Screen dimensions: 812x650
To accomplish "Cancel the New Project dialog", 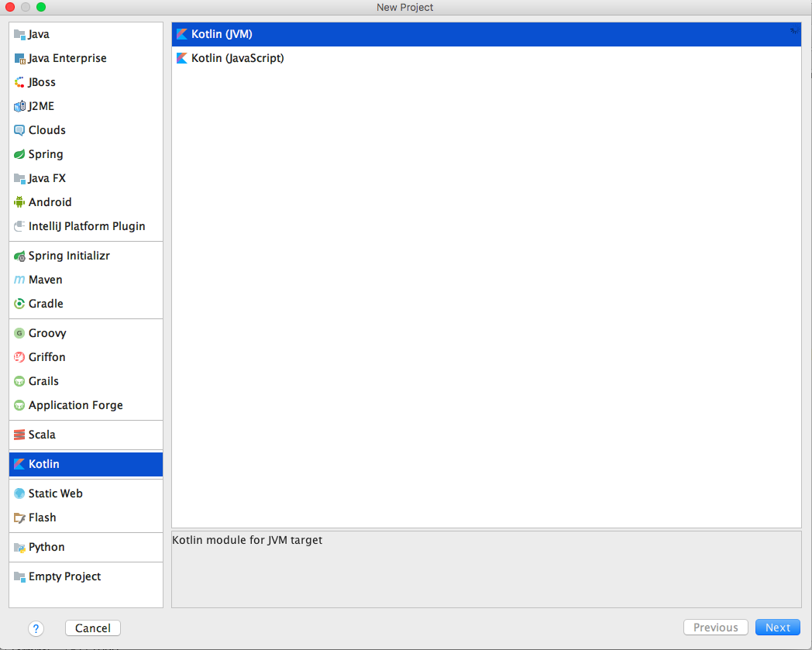I will click(x=93, y=628).
